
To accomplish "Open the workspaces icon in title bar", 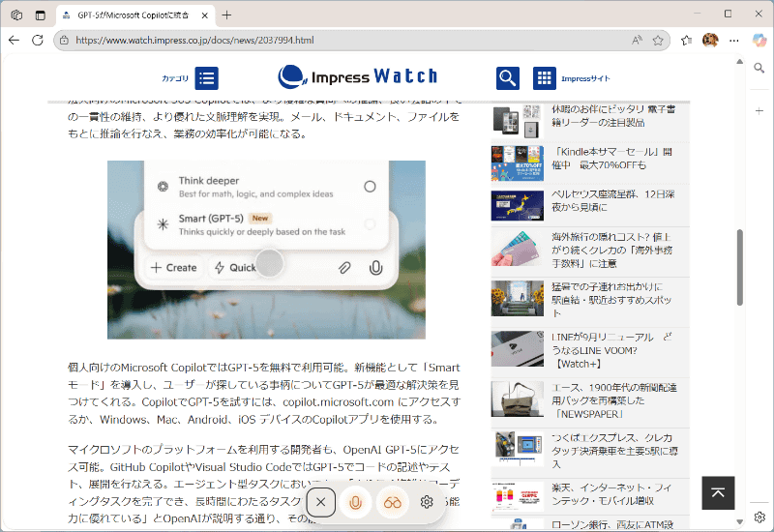I will pyautogui.click(x=16, y=15).
